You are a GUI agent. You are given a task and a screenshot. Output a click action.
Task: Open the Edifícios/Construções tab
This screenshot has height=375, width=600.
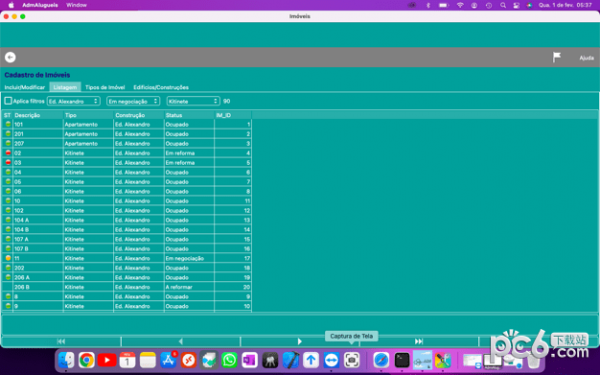(x=161, y=87)
